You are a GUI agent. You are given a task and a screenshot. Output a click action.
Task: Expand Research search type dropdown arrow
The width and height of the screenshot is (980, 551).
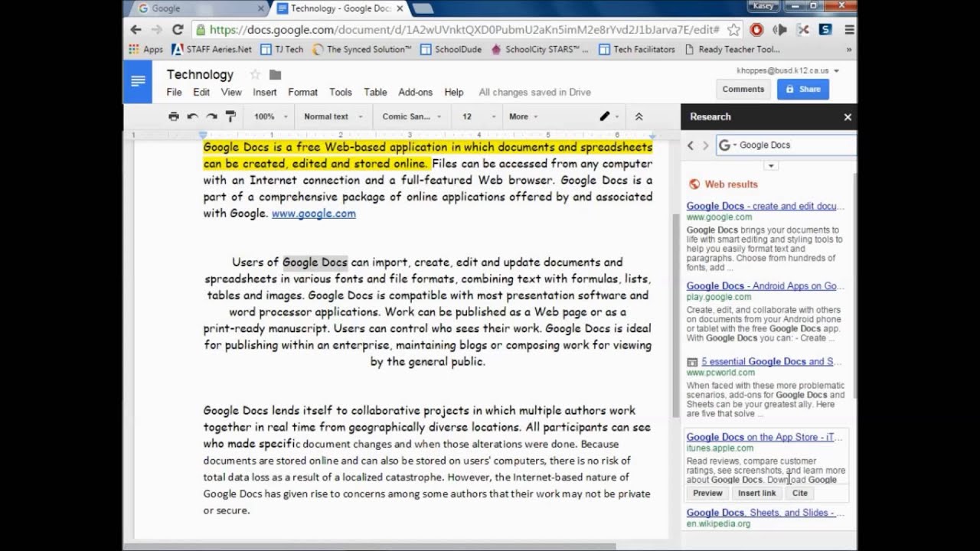(x=734, y=145)
